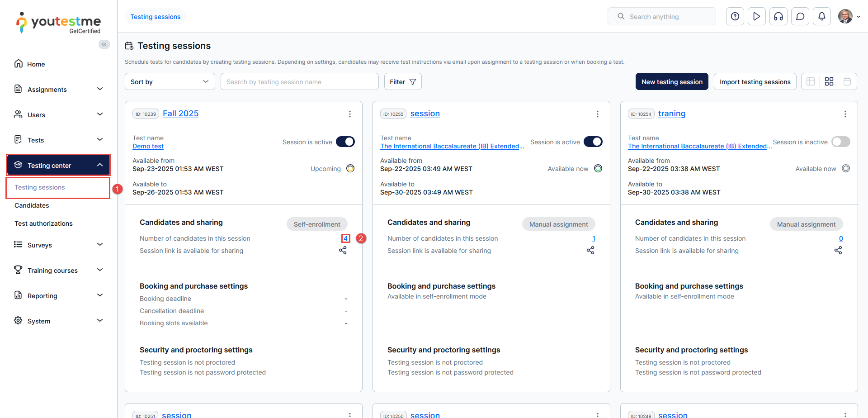Activate the inactive traning session toggle
Viewport: 868px width, 418px height.
[840, 142]
